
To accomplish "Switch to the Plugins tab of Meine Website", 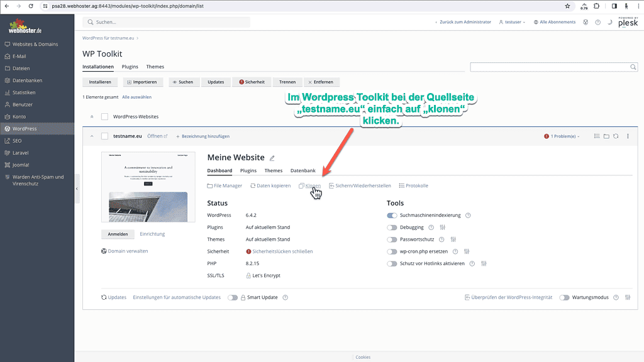I will pos(248,170).
